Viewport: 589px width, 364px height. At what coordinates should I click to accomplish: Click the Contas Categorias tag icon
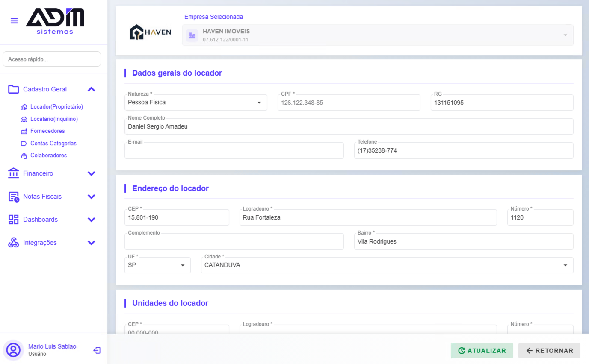click(x=24, y=144)
